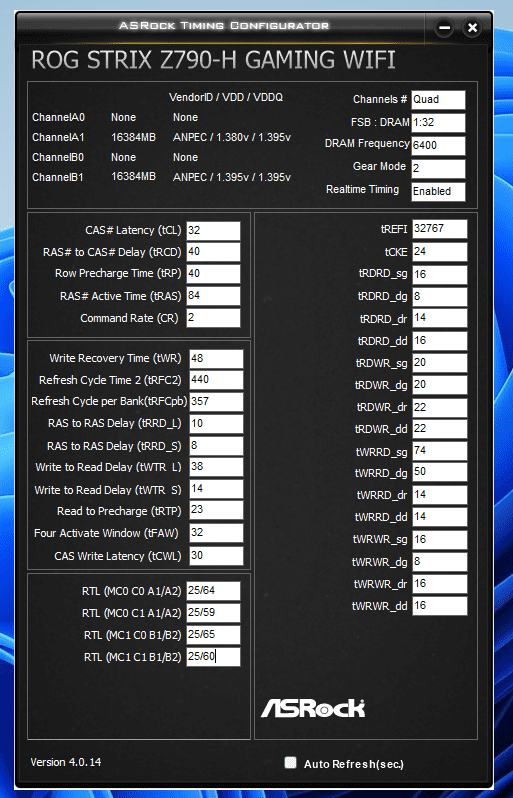Tick the Auto Refresh(sec.) checkbox

tap(290, 762)
